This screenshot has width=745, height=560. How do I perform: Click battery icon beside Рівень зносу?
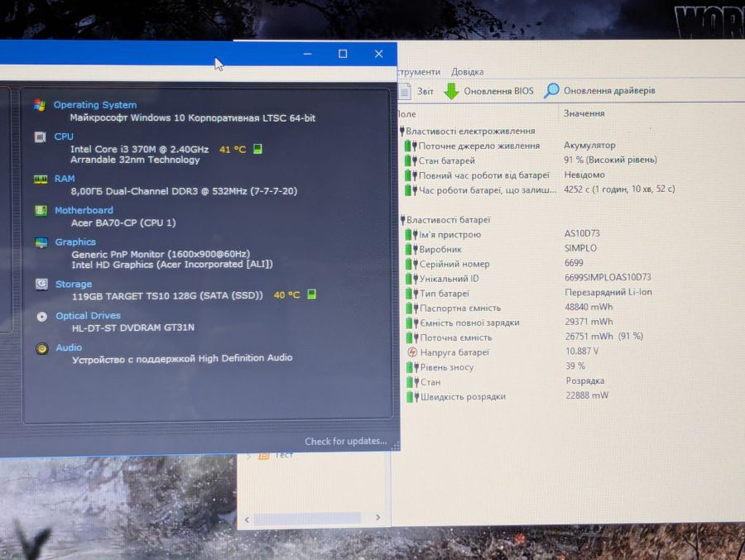coord(413,367)
